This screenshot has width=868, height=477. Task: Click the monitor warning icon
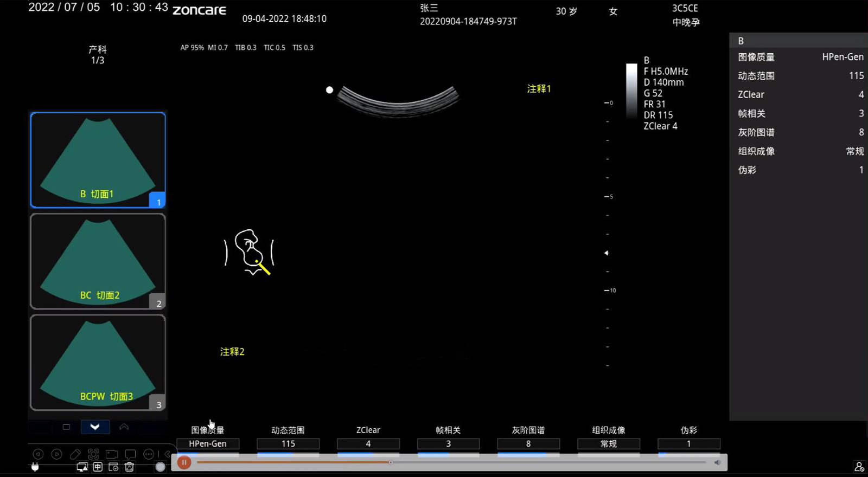tap(82, 467)
